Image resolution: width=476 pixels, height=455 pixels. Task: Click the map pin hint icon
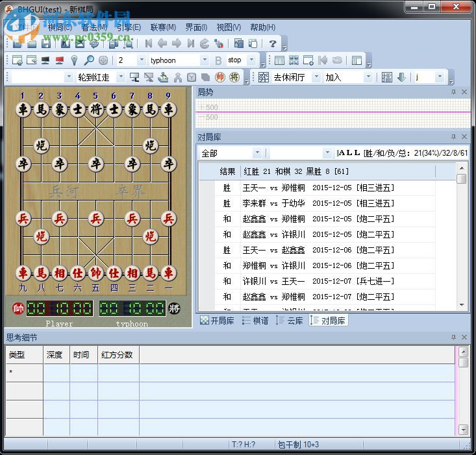click(x=74, y=60)
